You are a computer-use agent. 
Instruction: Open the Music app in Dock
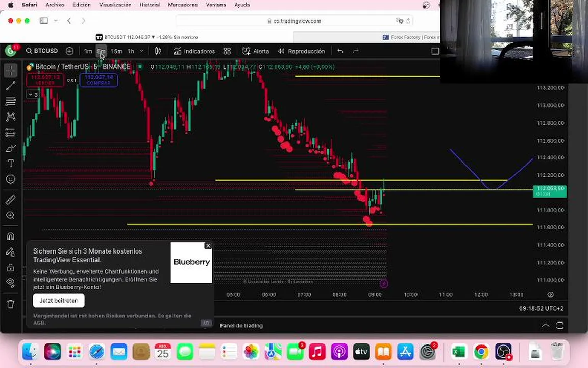pos(317,352)
